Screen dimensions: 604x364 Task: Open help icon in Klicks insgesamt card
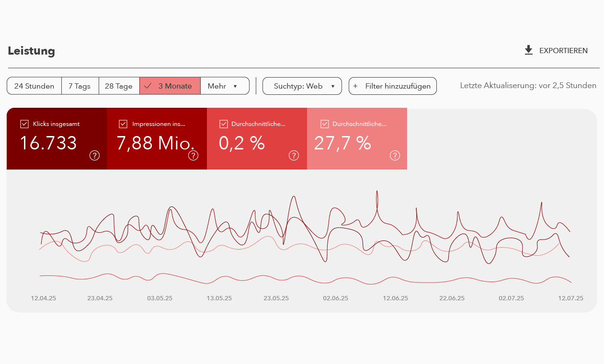94,155
